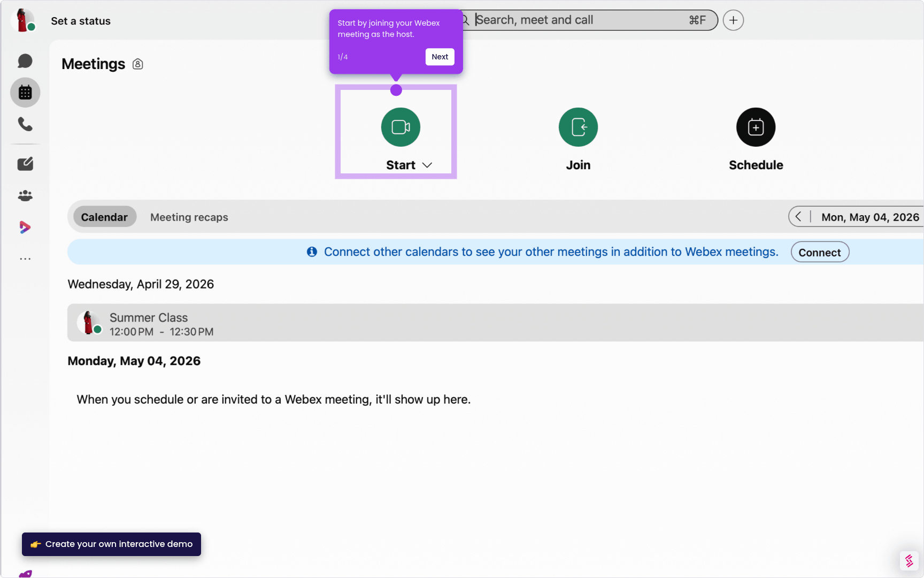The width and height of the screenshot is (924, 578).
Task: Open the Teams people icon
Action: pyautogui.click(x=25, y=195)
